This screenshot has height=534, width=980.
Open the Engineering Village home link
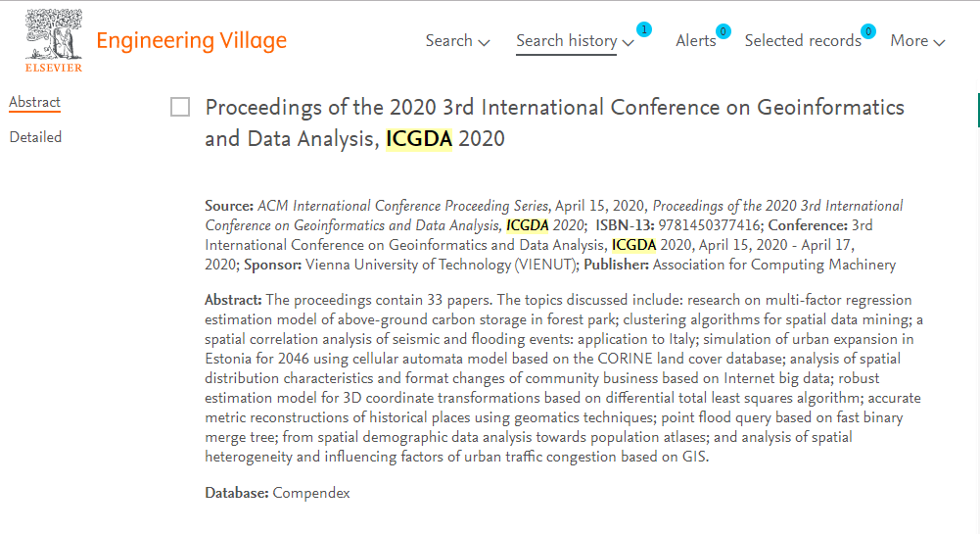pyautogui.click(x=191, y=40)
